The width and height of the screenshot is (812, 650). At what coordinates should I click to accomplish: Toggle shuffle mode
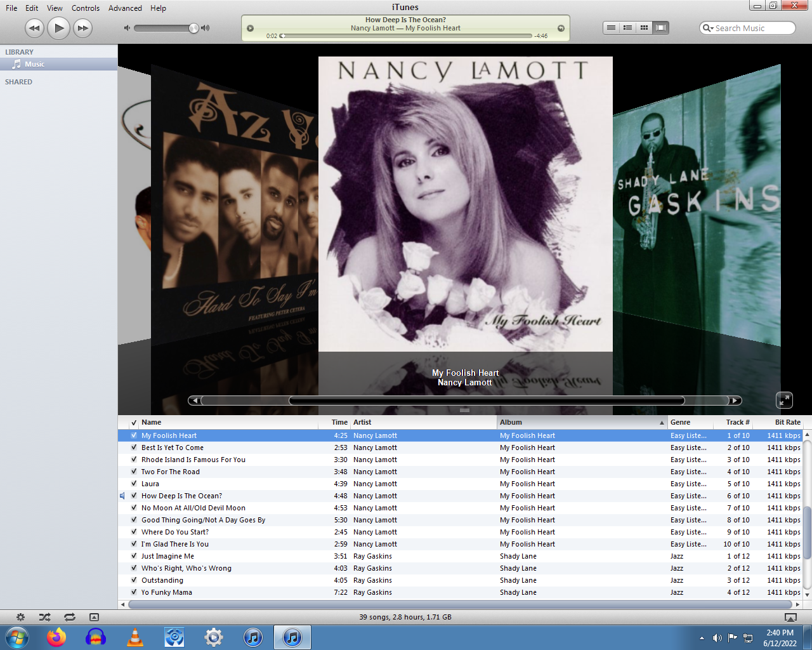point(44,617)
